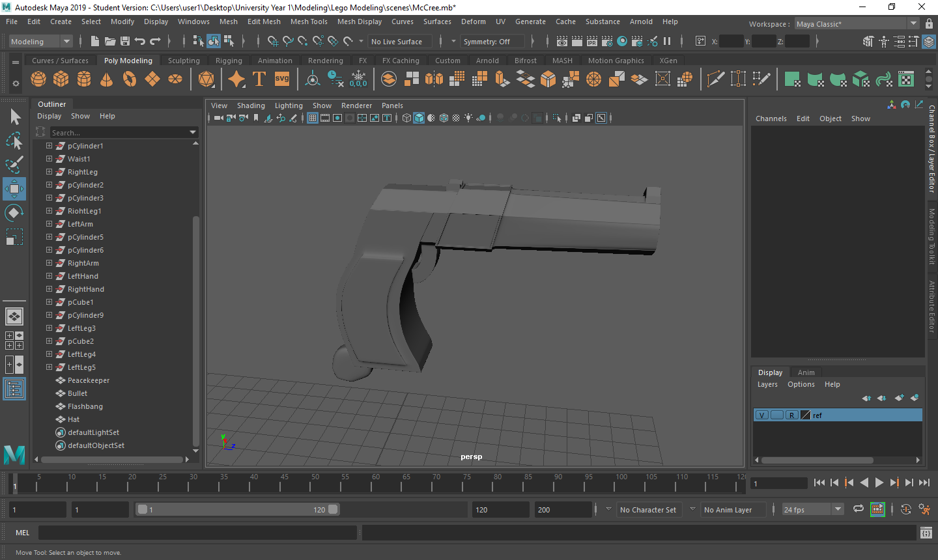This screenshot has height=560, width=938.
Task: Click the polygon cube shelf icon
Action: (x=61, y=79)
